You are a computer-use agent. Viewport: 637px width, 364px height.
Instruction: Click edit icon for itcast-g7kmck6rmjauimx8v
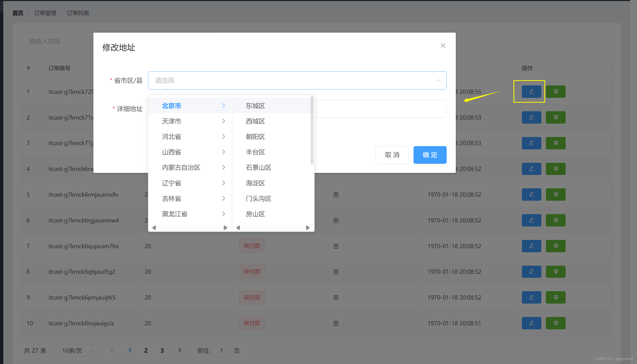[x=531, y=195]
